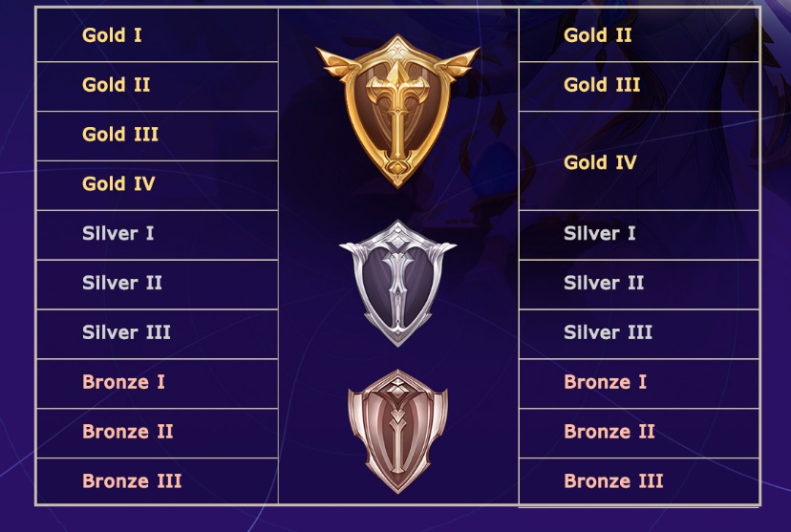Select Gold I in left column

(112, 35)
